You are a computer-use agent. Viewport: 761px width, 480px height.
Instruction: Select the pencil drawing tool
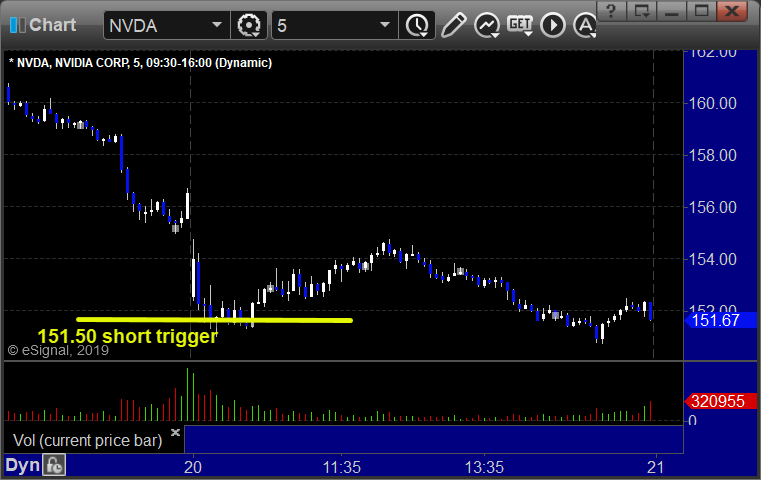453,25
